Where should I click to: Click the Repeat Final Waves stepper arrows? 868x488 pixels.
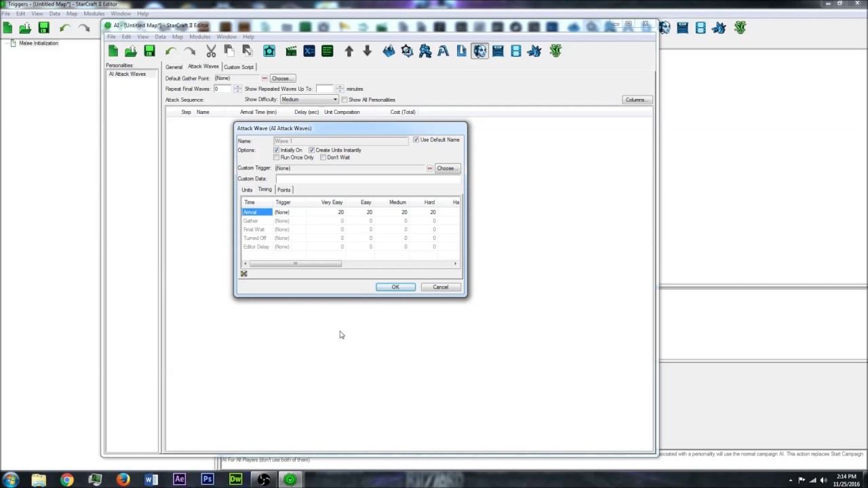tap(237, 89)
